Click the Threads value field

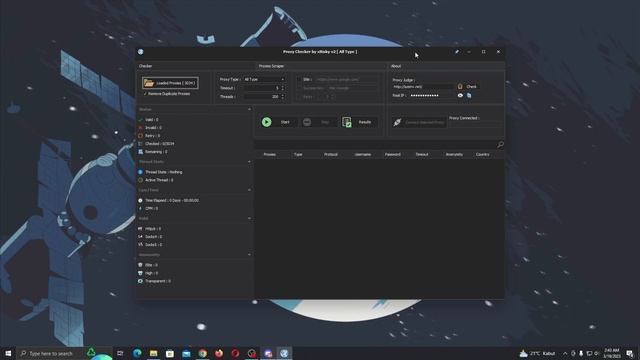pyautogui.click(x=262, y=97)
